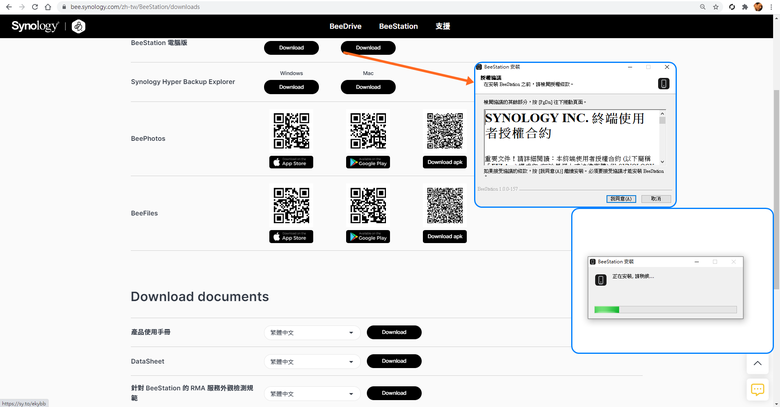Expand language dropdown for RMA 服務外觀檢測規範
Image resolution: width=780 pixels, height=407 pixels.
coord(312,394)
